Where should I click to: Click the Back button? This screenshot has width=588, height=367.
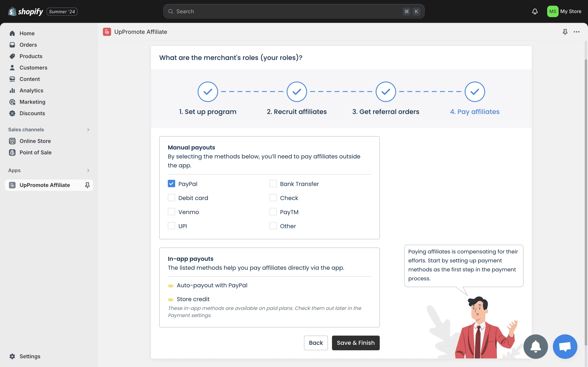click(x=315, y=343)
